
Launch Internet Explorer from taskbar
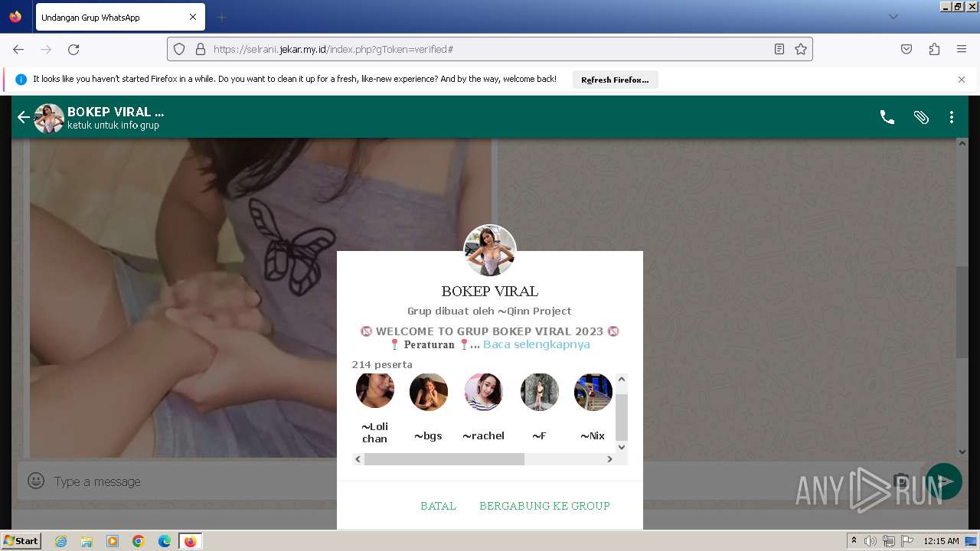[x=60, y=541]
